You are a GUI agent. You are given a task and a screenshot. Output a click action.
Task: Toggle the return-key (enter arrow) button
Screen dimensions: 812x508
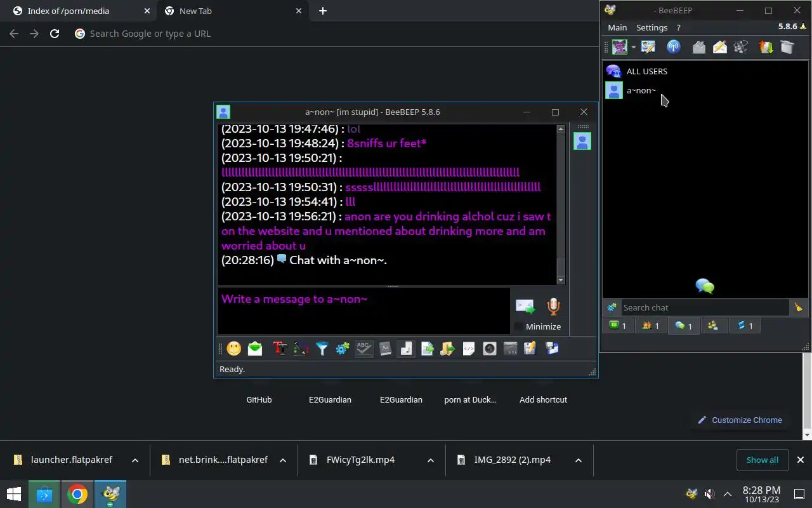pos(406,349)
